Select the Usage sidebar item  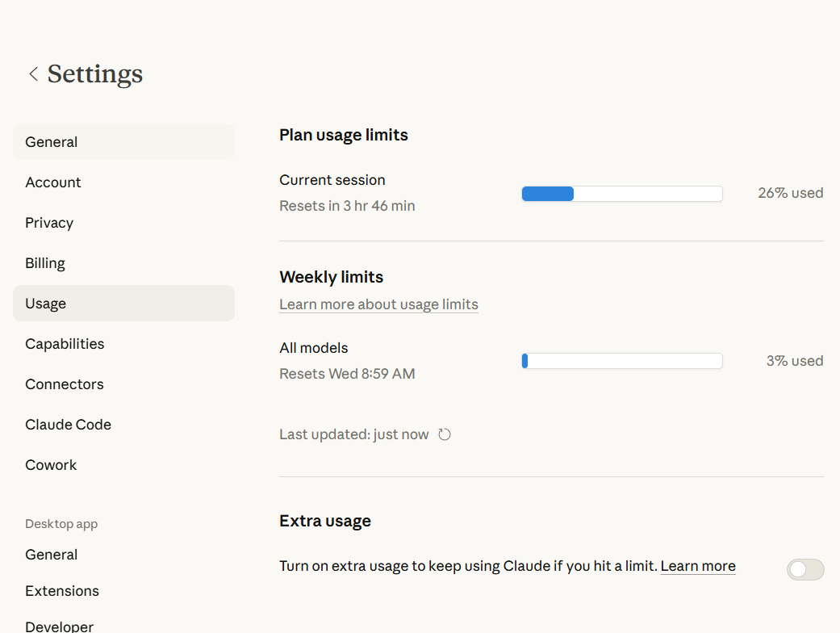(46, 304)
